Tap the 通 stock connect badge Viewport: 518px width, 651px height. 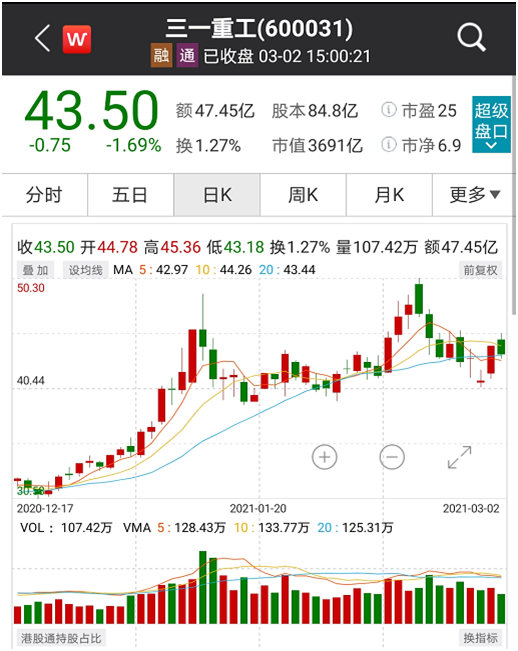[187, 55]
